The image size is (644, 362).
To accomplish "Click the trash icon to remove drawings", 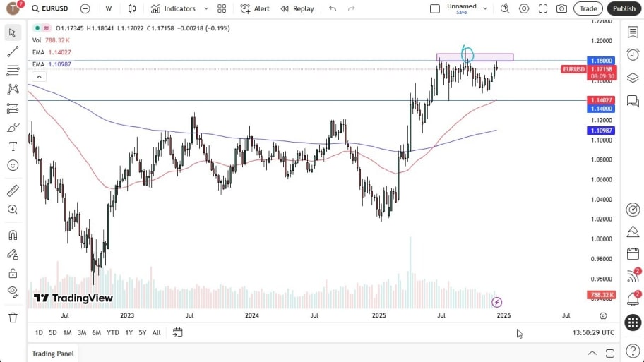I will [x=13, y=318].
